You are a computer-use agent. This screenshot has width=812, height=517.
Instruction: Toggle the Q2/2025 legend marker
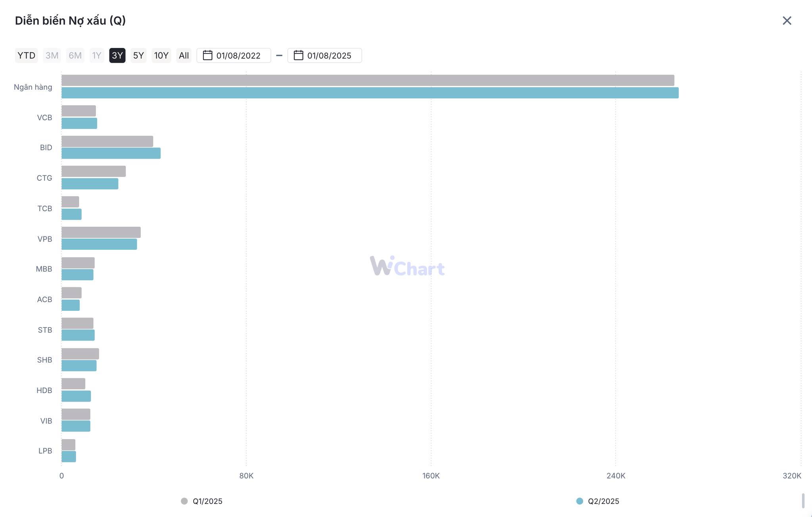pos(580,501)
